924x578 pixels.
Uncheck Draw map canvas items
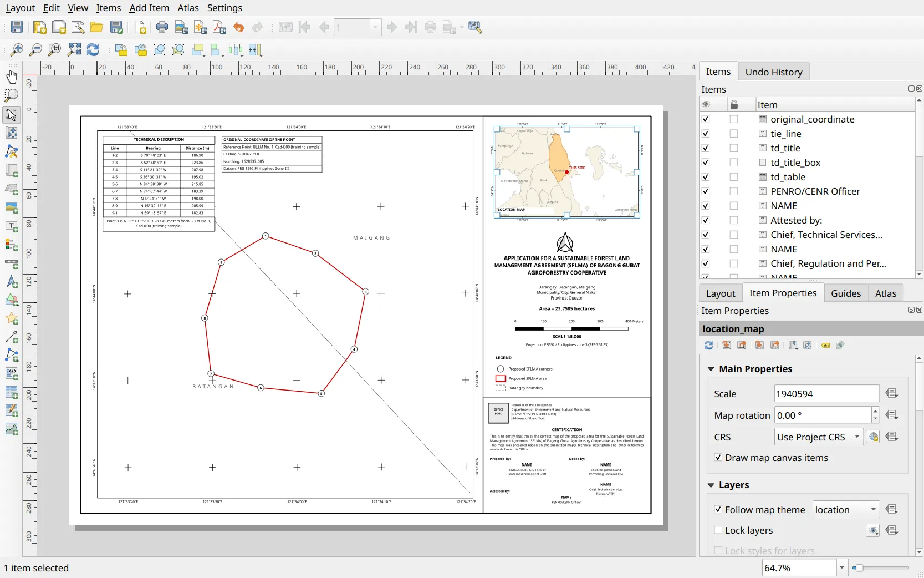click(718, 458)
